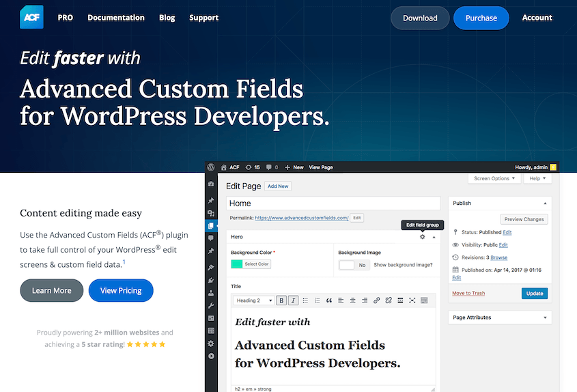Click the View Pricing button
577x392 pixels.
[x=121, y=290]
